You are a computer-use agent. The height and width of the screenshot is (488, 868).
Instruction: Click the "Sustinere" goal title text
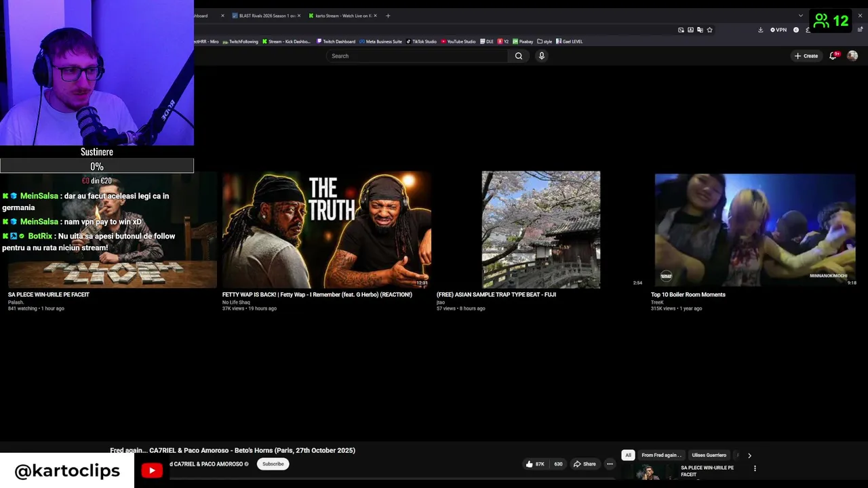(x=97, y=152)
